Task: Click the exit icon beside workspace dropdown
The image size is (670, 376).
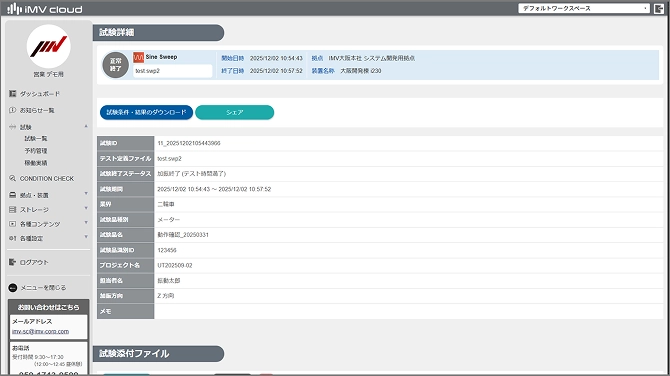Action: click(658, 8)
